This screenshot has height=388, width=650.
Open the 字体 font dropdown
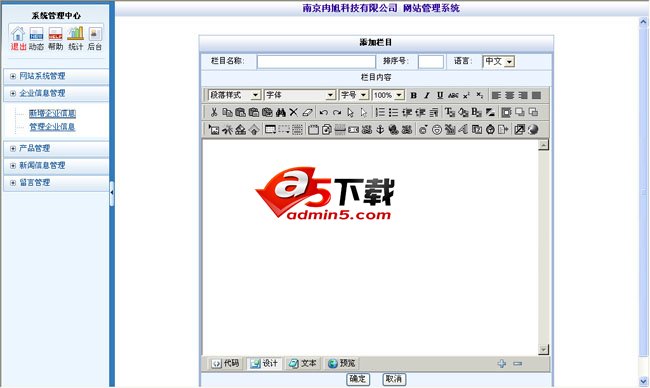299,95
